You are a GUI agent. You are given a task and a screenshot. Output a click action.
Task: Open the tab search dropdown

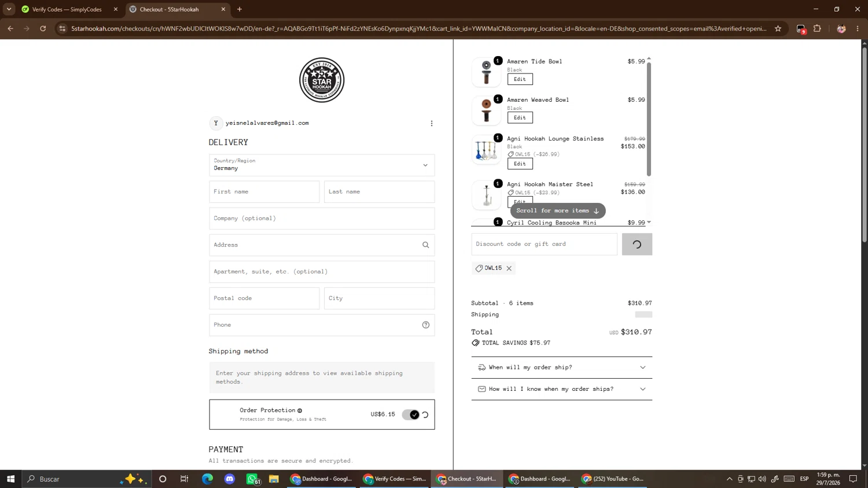(9, 9)
